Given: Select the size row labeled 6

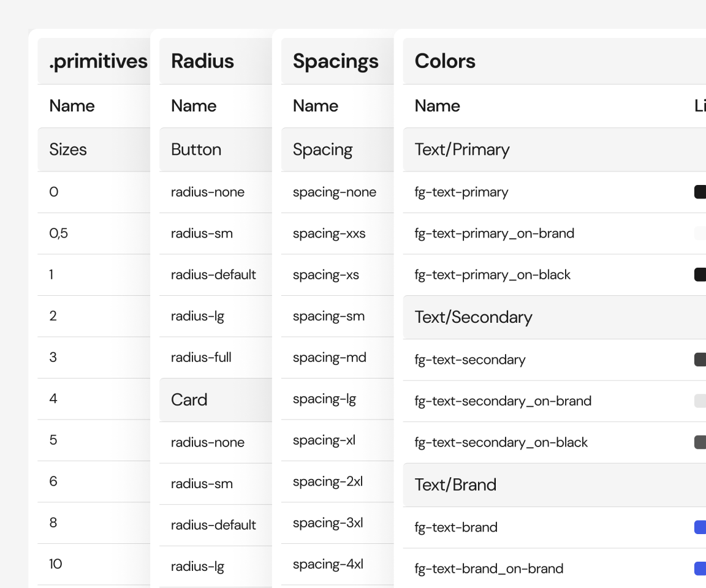Looking at the screenshot, I should click(x=94, y=482).
